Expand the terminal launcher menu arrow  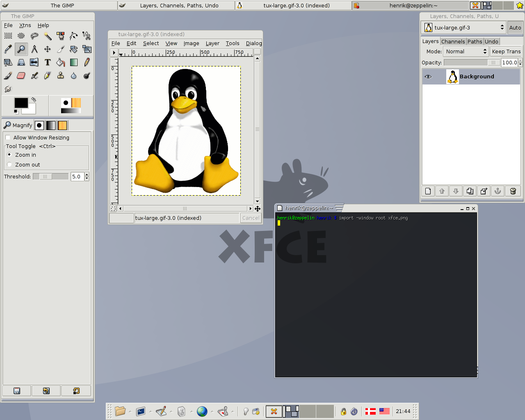[x=150, y=411]
